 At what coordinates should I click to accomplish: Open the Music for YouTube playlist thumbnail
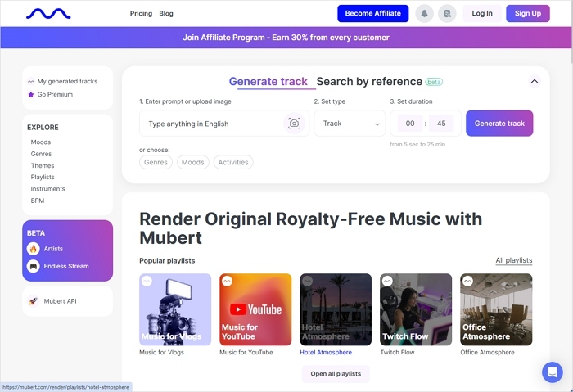(x=255, y=309)
